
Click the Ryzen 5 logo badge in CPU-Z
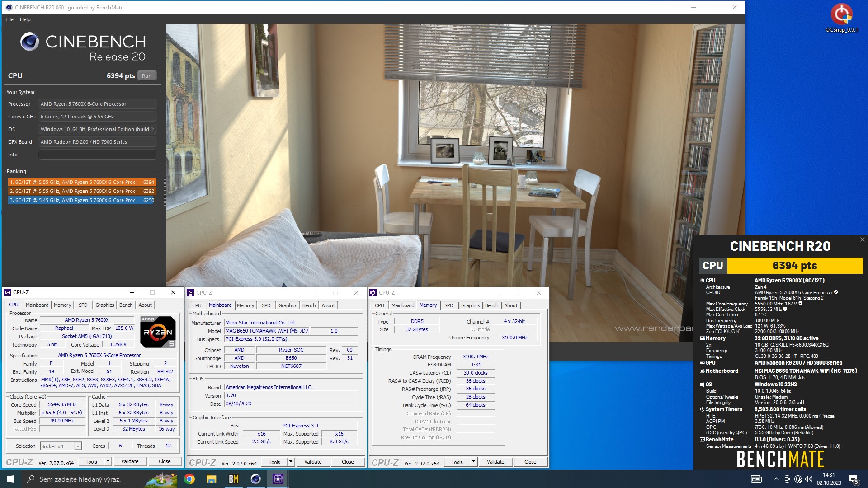(x=158, y=332)
